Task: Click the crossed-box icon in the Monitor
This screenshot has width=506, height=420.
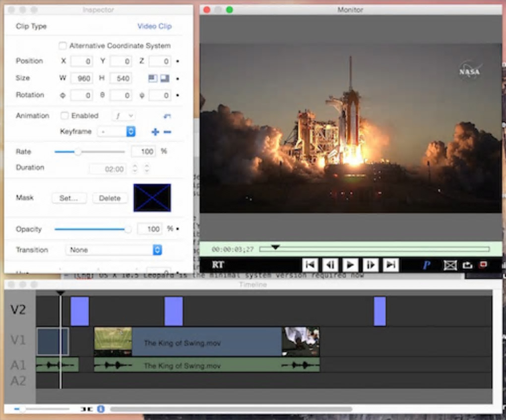Action: pyautogui.click(x=450, y=265)
